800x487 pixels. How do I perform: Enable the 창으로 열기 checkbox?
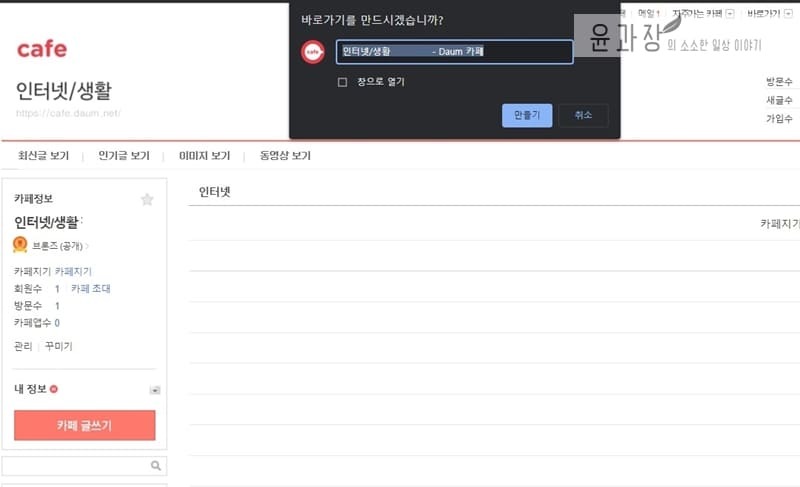point(342,82)
